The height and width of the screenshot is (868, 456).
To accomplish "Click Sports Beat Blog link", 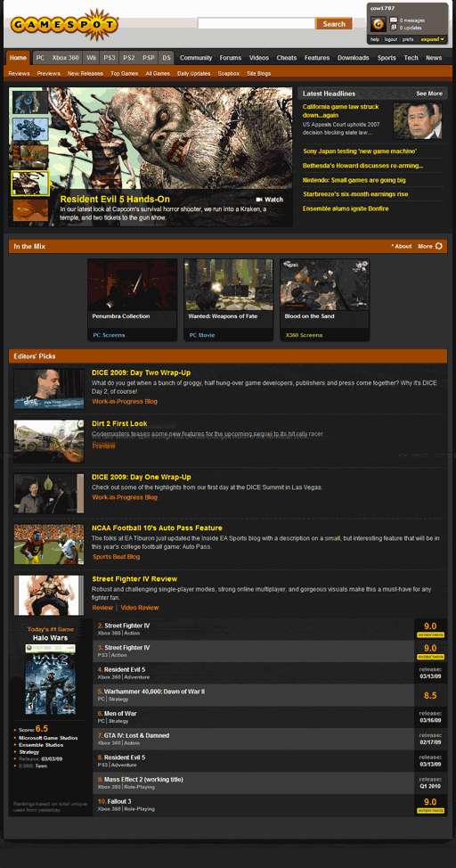I will 116,557.
